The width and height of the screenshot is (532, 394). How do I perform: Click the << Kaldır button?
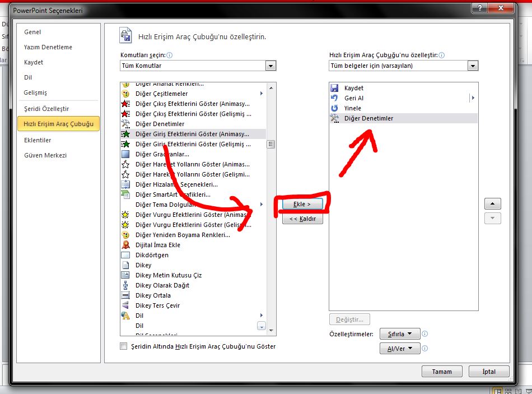302,219
